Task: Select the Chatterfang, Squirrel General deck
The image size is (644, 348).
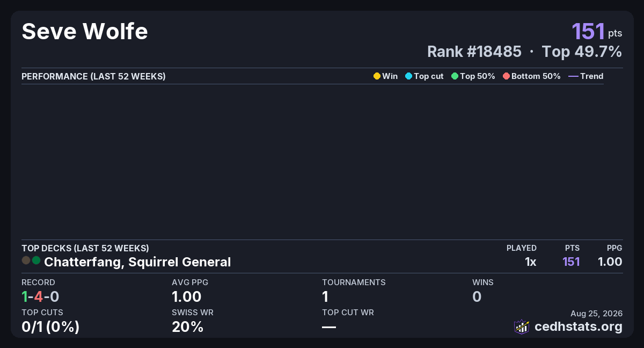Action: pos(137,262)
